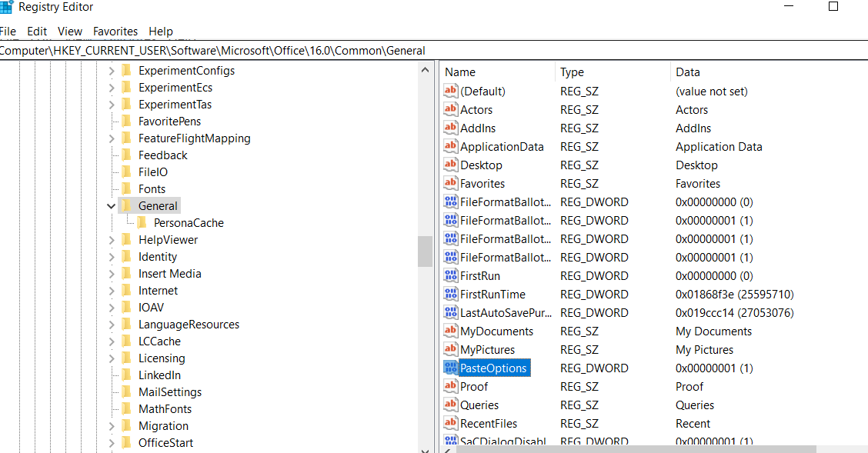Viewport: 868px width, 453px height.
Task: Click the 'My Pictures' data cell
Action: (704, 350)
